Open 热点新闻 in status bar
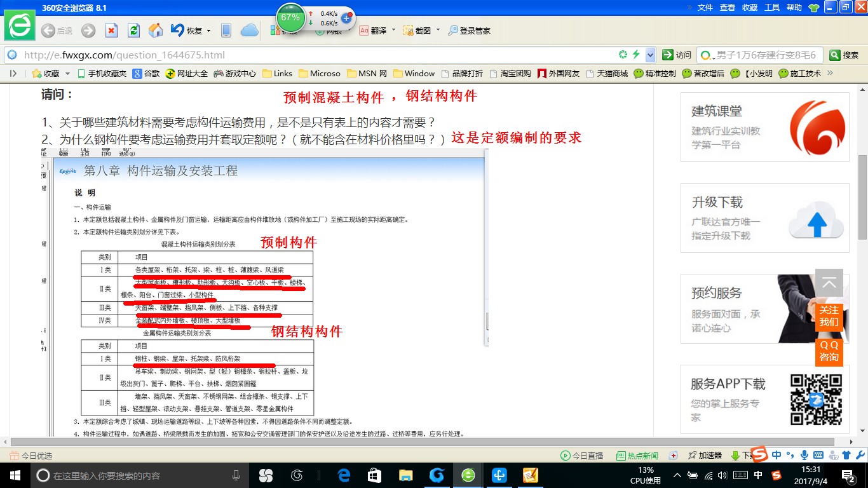Image resolution: width=868 pixels, height=488 pixels. click(637, 456)
